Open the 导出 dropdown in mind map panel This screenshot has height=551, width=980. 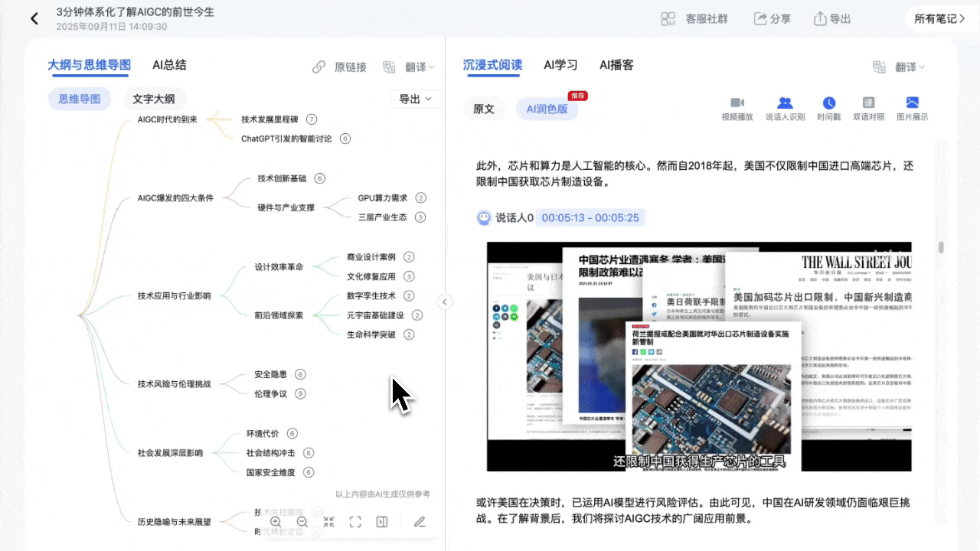click(x=416, y=99)
